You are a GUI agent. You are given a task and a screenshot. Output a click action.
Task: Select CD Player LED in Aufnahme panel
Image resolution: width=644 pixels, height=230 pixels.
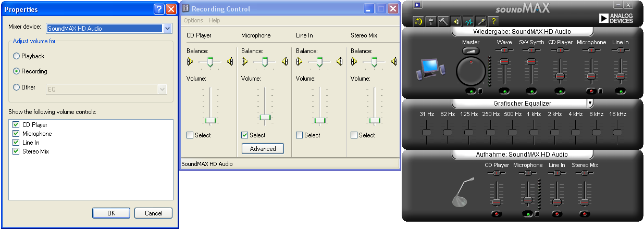pyautogui.click(x=497, y=214)
